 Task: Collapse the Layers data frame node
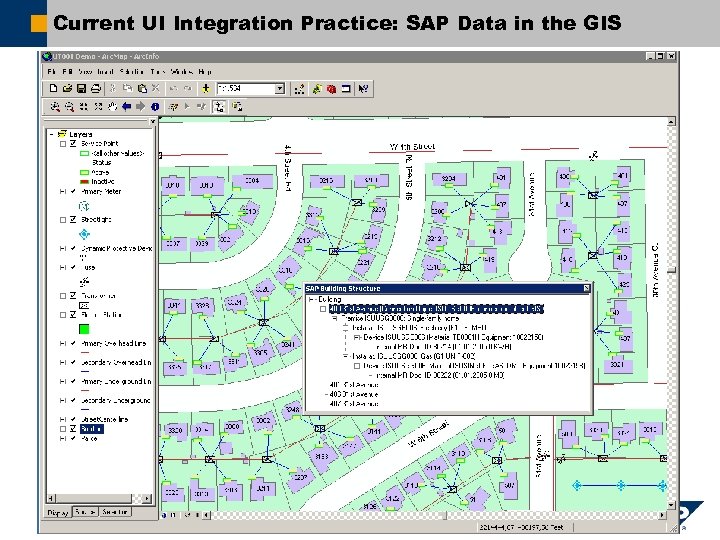[x=51, y=134]
